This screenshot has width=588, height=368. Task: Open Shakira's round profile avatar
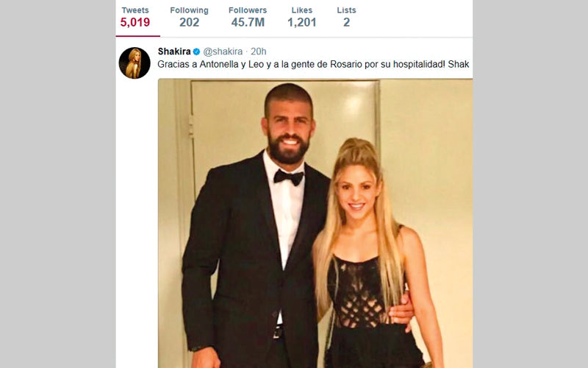pyautogui.click(x=135, y=63)
